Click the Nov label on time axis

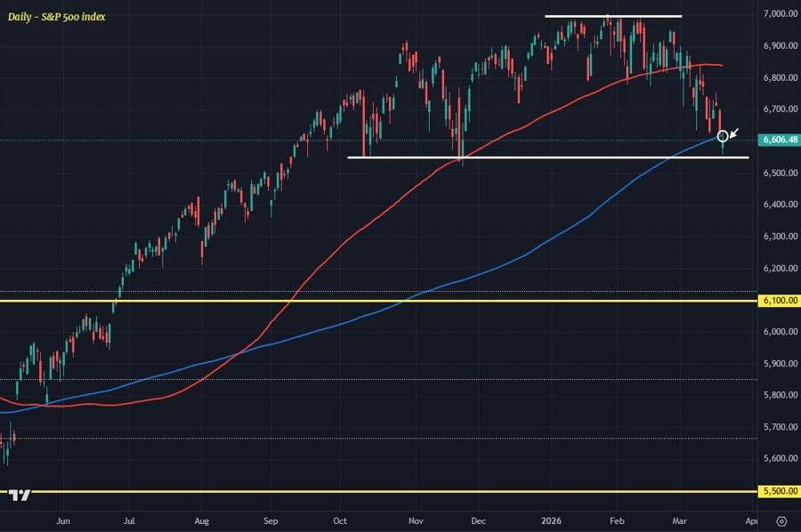tap(415, 520)
